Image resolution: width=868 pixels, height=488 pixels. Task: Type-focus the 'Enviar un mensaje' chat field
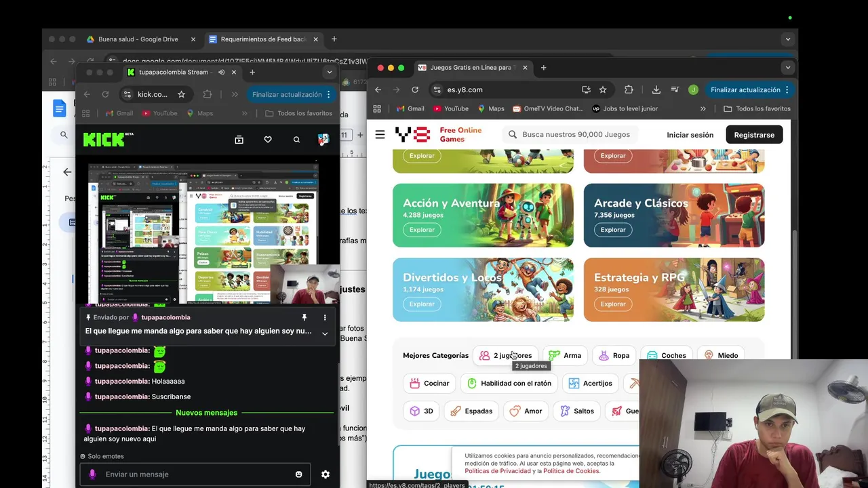195,474
